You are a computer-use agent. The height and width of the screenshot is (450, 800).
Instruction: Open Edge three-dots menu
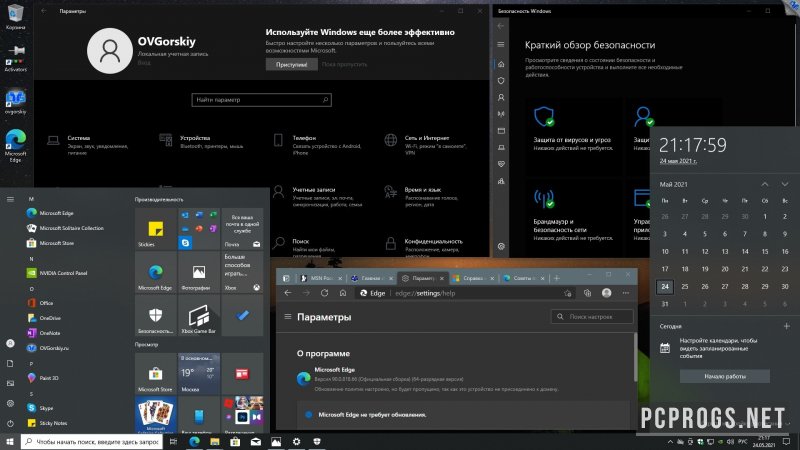(x=626, y=293)
